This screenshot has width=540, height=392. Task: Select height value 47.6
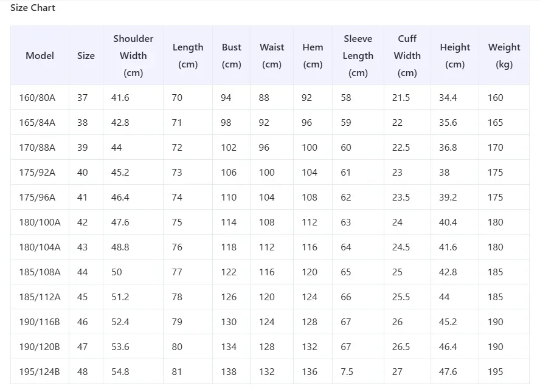coord(448,372)
